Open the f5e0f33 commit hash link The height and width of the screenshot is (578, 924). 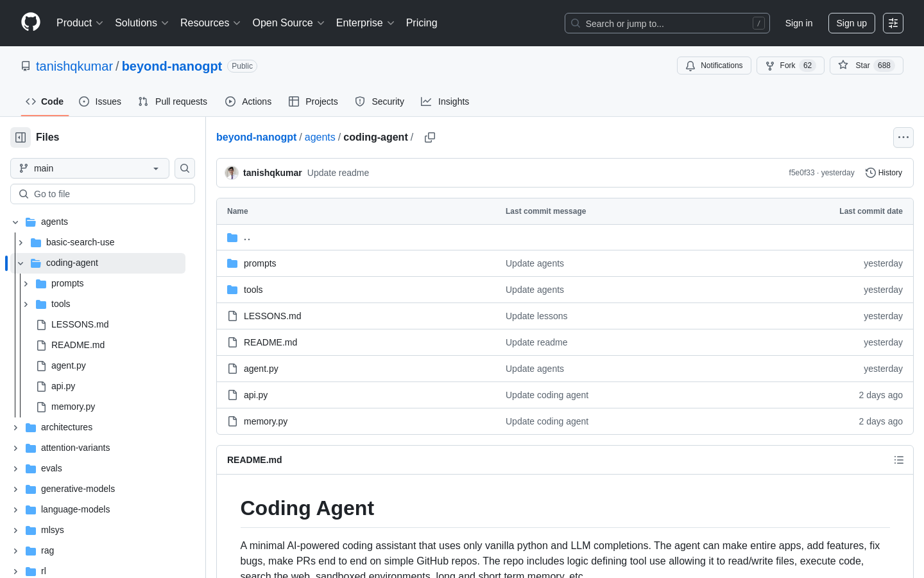click(801, 173)
